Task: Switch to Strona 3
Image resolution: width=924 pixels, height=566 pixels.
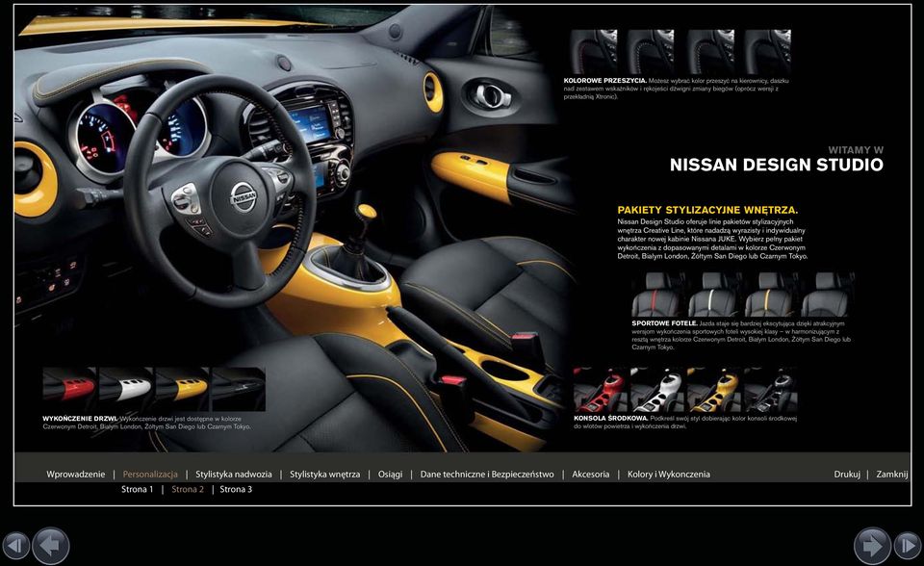Action: (236, 489)
